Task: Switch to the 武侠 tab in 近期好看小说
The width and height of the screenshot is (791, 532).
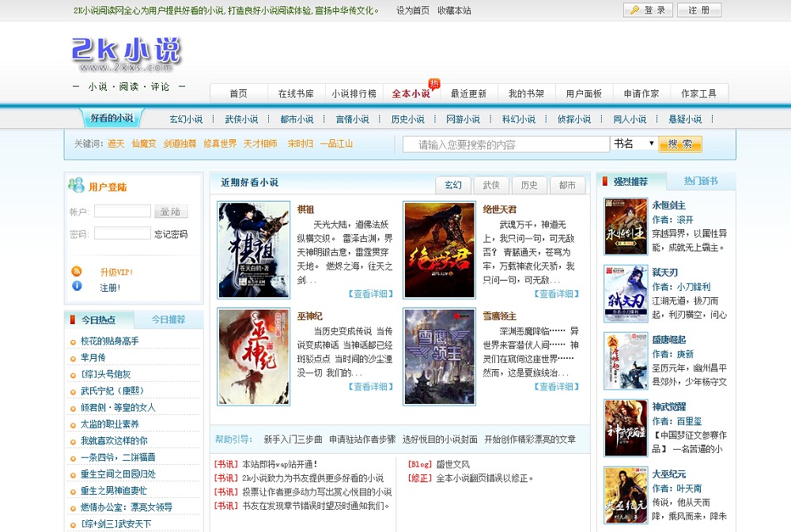Action: point(491,185)
